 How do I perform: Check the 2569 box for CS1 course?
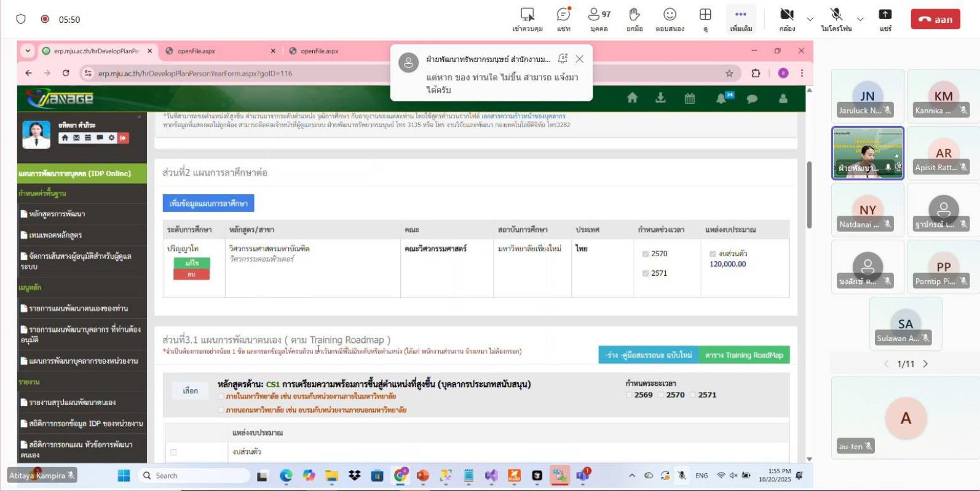(629, 395)
